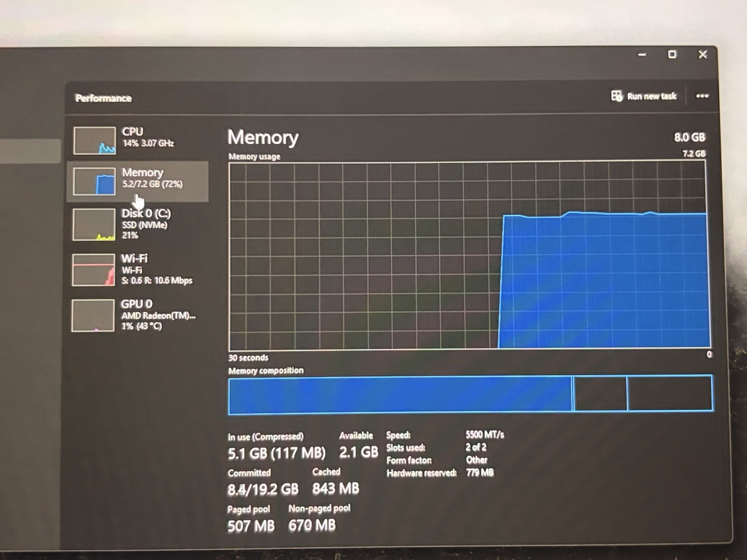
Task: Select GPU 0 AMD Radeon entry
Action: (138, 315)
